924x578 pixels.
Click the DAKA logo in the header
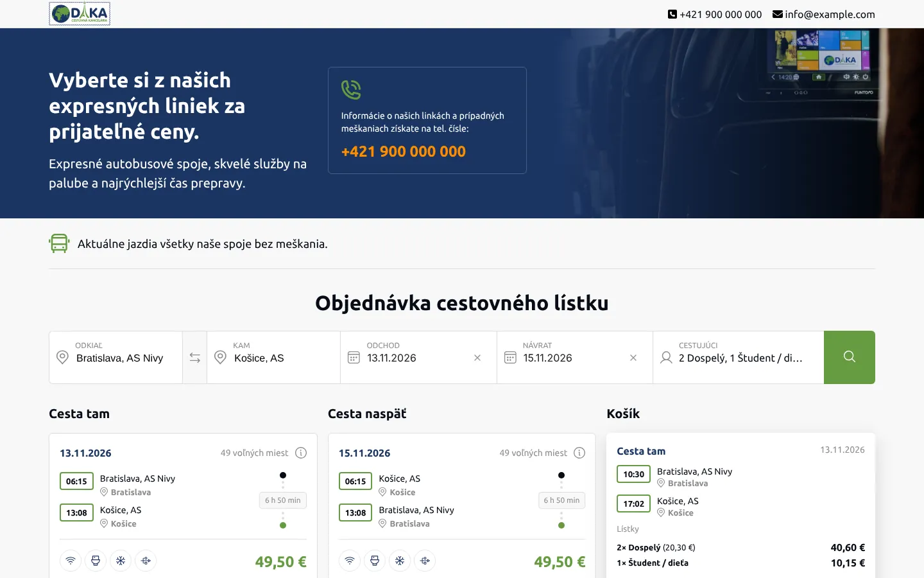pos(80,13)
